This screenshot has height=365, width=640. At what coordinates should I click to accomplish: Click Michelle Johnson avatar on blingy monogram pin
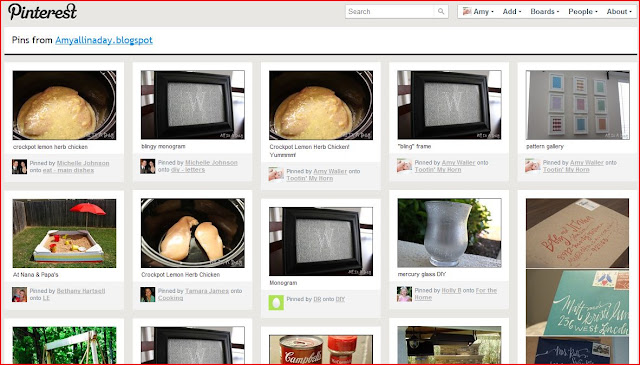[x=148, y=166]
